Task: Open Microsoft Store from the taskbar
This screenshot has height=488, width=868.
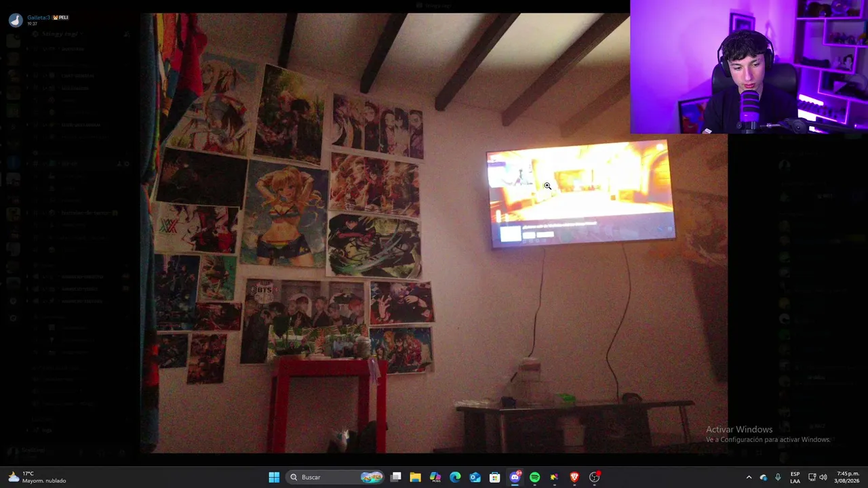Action: tap(495, 477)
